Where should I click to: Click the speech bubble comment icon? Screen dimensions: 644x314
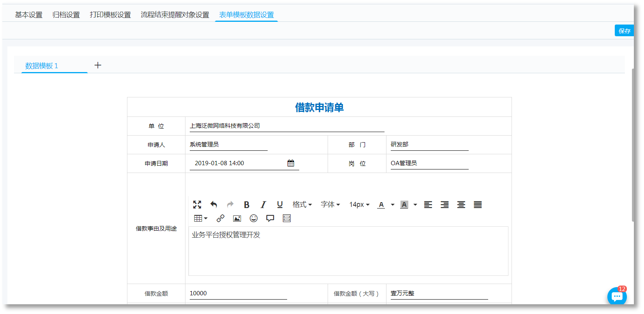(x=270, y=218)
